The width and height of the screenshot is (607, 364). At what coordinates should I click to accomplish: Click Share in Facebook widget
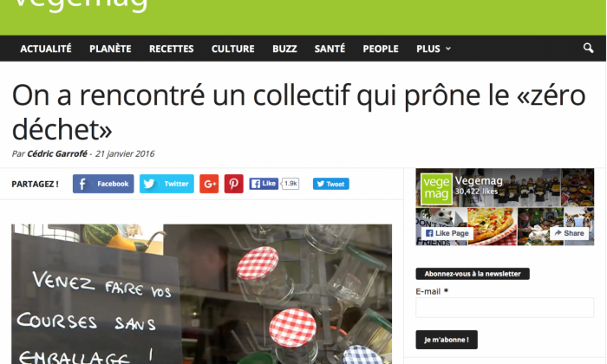tap(570, 233)
